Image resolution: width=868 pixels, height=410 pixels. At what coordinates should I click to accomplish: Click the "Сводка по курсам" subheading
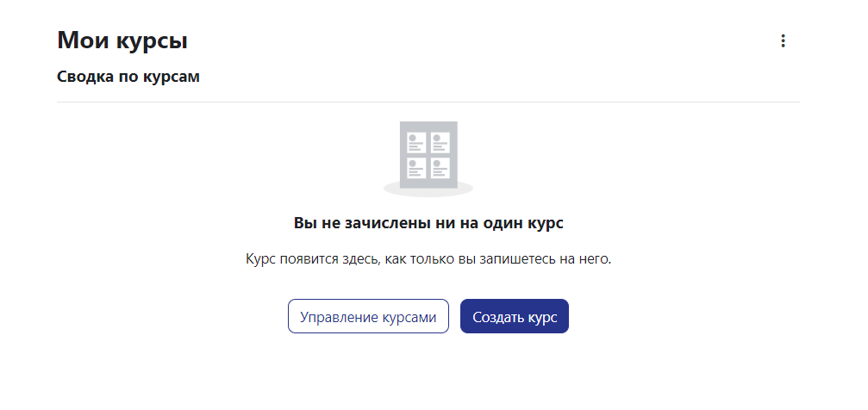click(128, 77)
